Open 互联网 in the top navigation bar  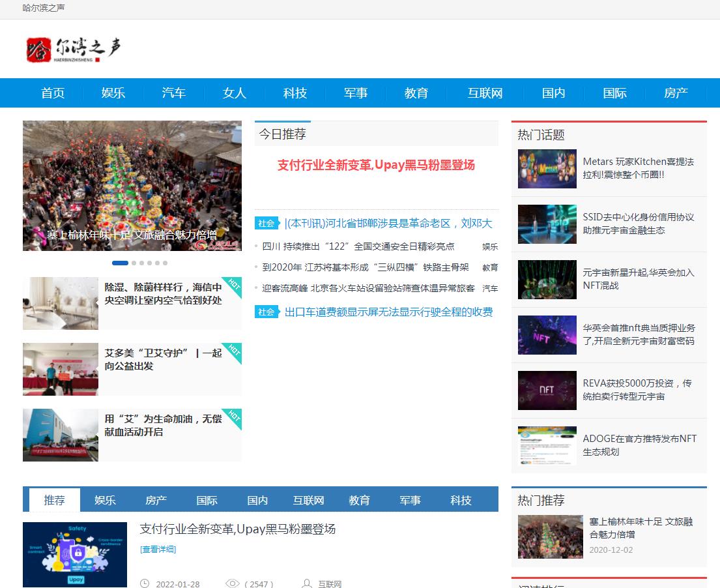tap(485, 93)
